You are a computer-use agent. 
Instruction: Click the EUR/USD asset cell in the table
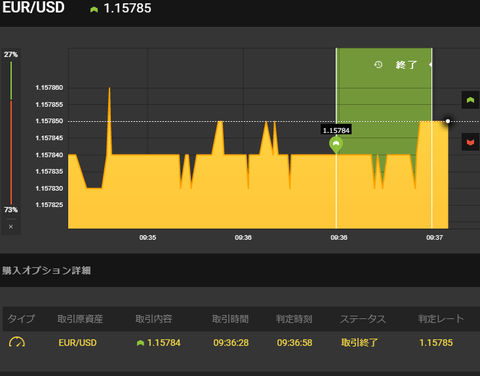click(x=78, y=343)
